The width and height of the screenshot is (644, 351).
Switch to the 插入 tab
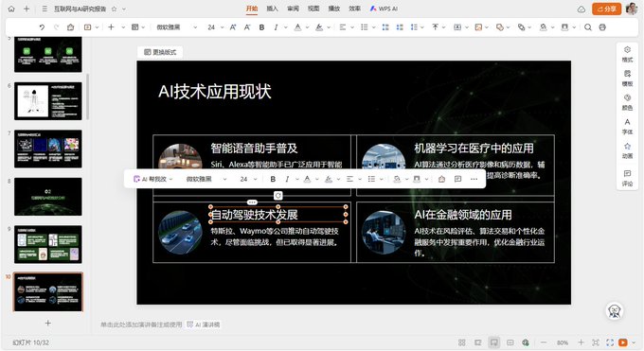point(273,9)
